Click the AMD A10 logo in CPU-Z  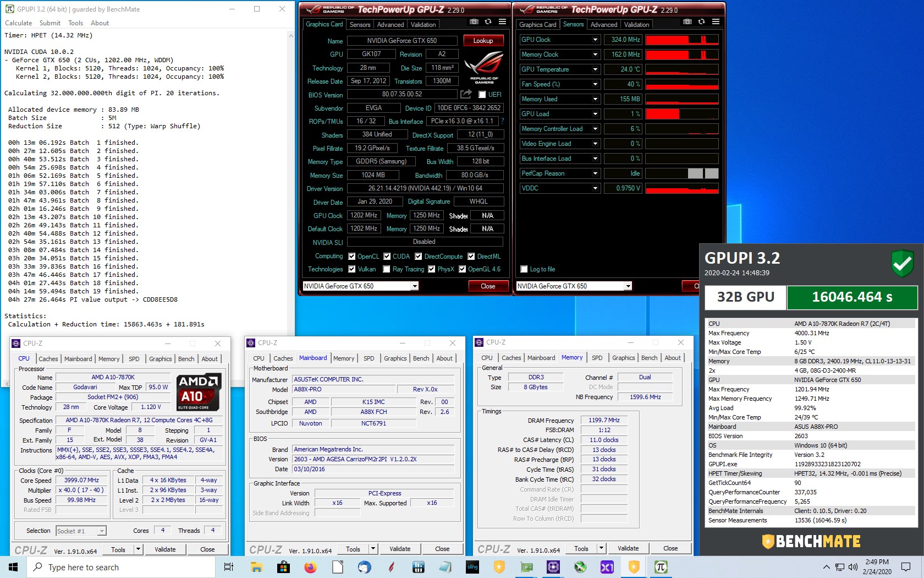(199, 391)
